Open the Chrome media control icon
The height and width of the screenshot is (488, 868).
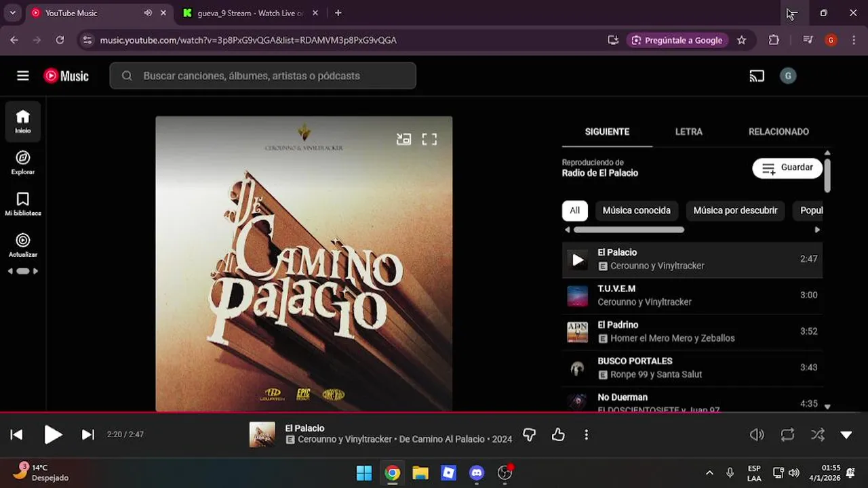(808, 40)
